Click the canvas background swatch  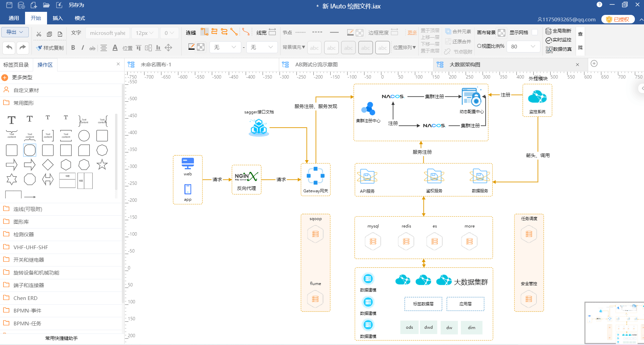[x=502, y=33]
